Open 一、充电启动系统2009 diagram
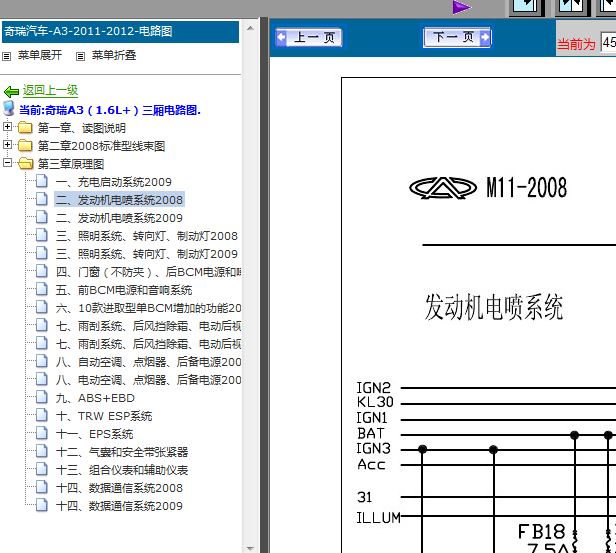Screen dimensions: 616x553 point(114,182)
